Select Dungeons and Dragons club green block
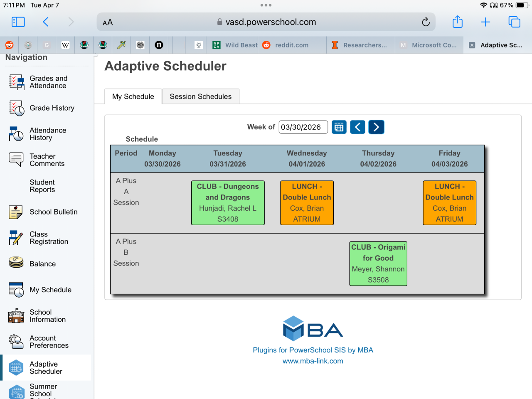 click(228, 203)
